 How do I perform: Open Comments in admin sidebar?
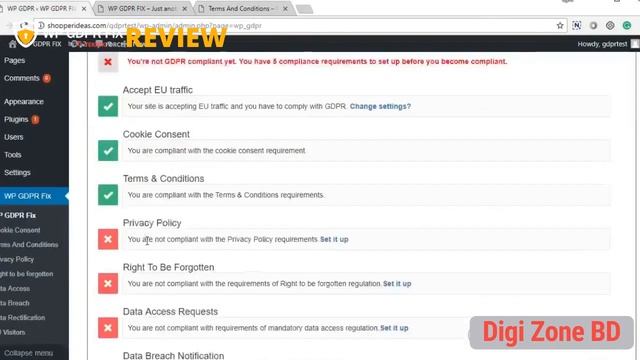(22, 78)
